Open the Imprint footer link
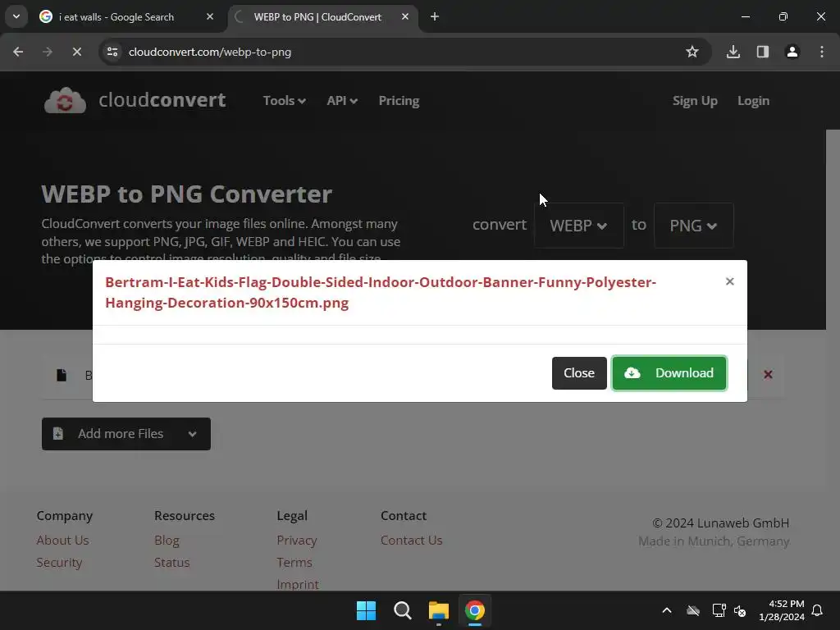The width and height of the screenshot is (840, 630). tap(297, 584)
